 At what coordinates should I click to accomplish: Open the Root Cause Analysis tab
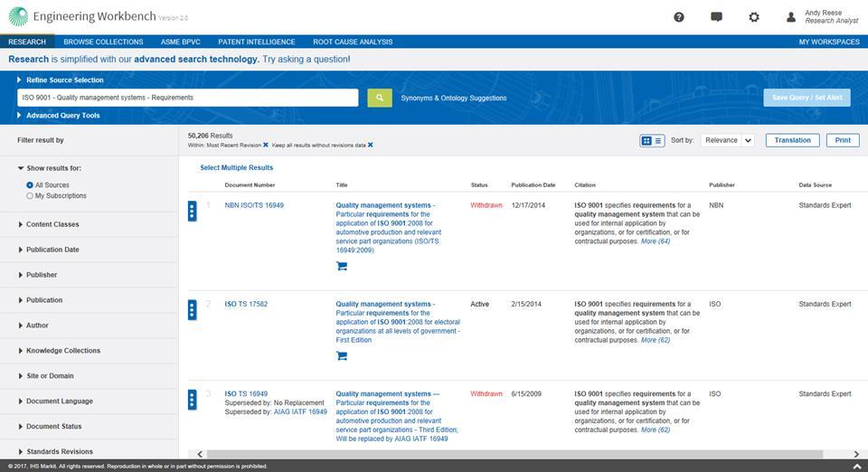[353, 42]
